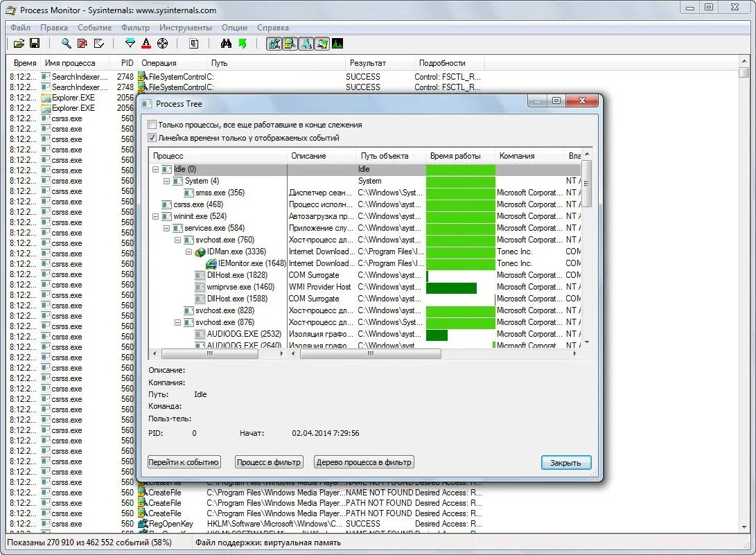
Task: Toggle the file system activity icon
Action: coord(290,44)
